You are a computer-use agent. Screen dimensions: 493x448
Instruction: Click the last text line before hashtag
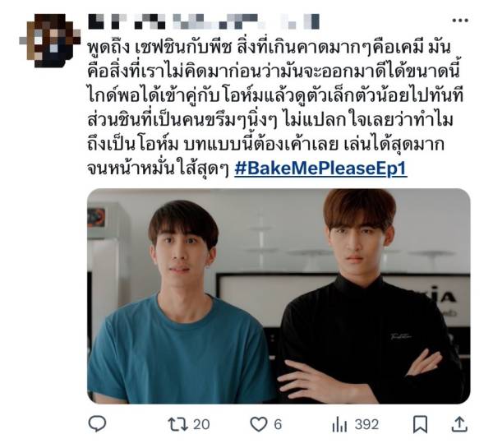158,169
